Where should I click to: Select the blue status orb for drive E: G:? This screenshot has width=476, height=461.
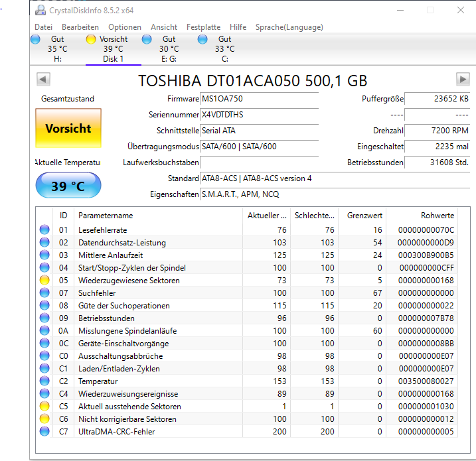pyautogui.click(x=147, y=39)
